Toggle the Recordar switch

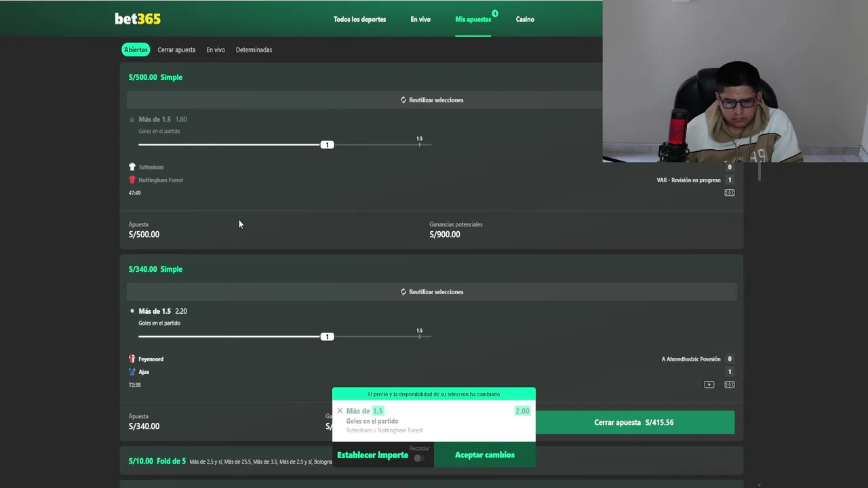[x=419, y=458]
